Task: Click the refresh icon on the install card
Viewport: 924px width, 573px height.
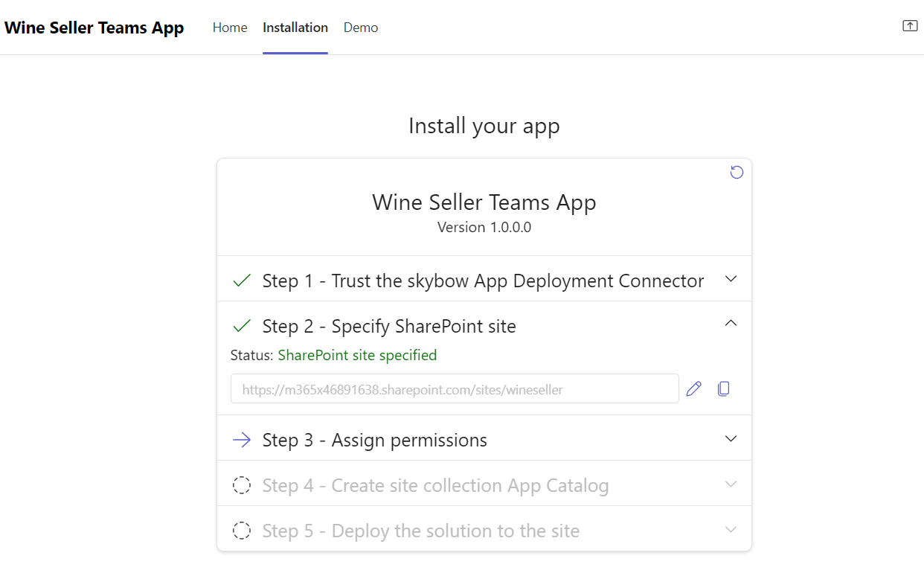Action: [737, 173]
